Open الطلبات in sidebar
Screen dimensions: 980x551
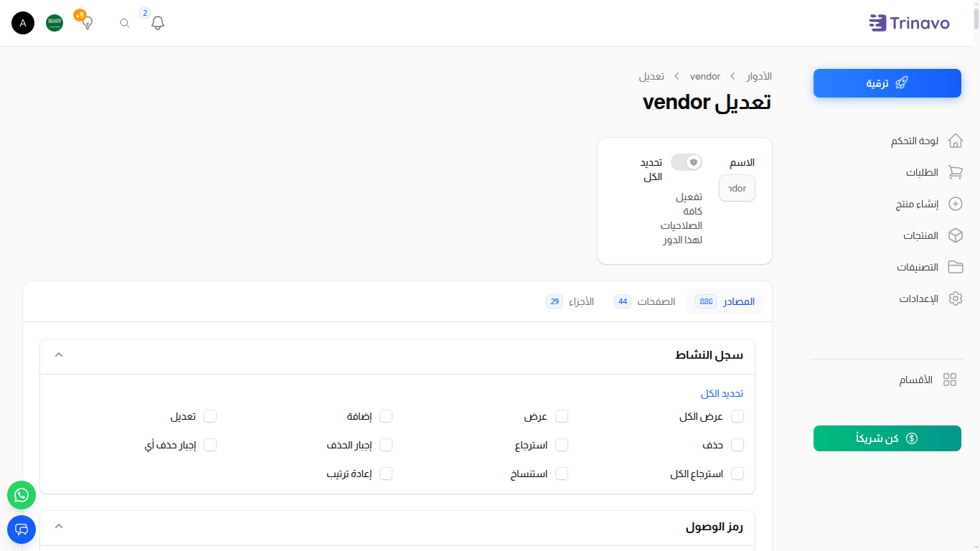click(922, 172)
